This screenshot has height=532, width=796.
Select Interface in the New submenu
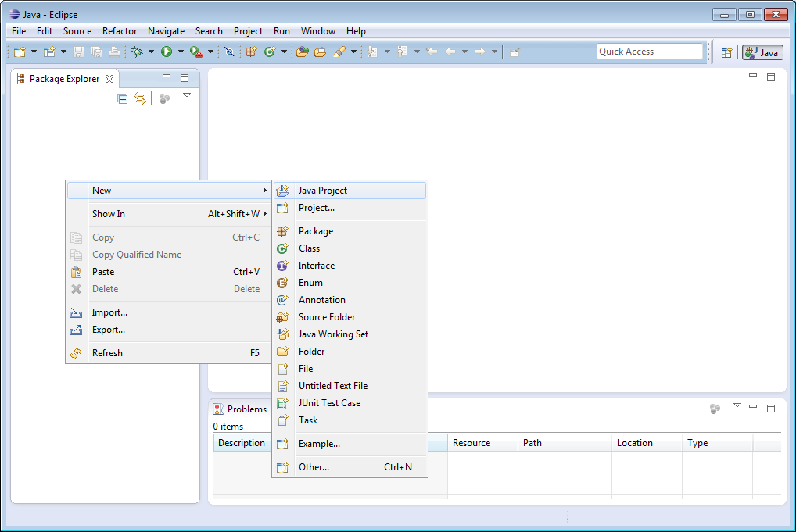click(x=350, y=266)
